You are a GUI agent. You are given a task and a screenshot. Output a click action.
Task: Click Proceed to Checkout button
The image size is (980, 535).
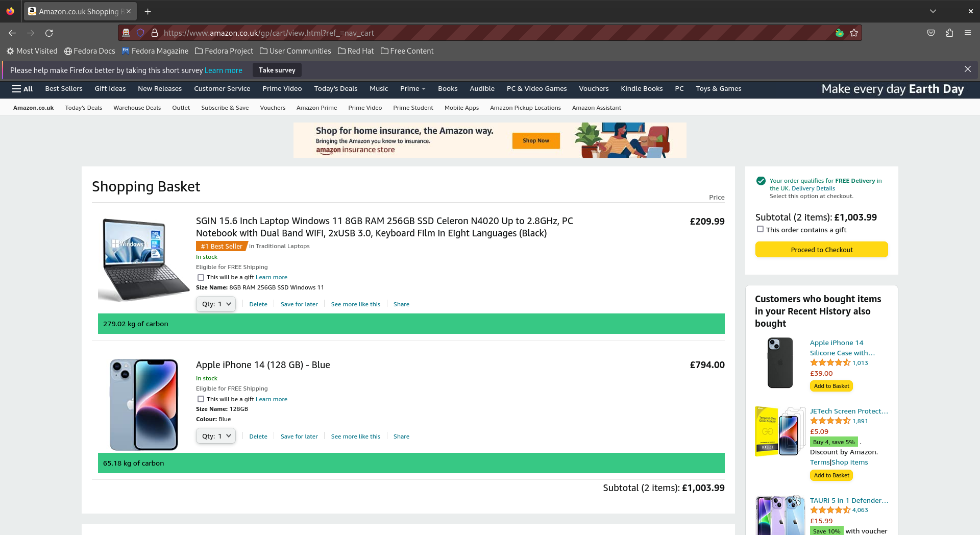[x=822, y=250]
